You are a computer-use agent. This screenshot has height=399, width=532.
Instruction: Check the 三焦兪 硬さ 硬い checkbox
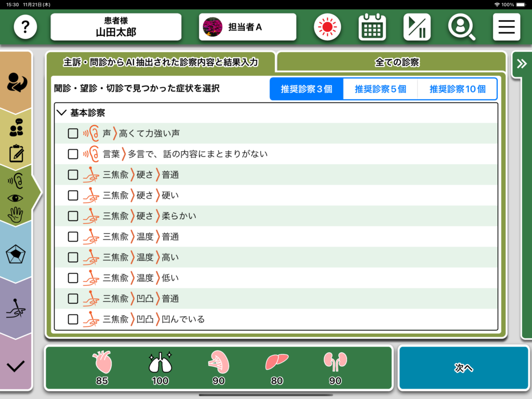[73, 195]
